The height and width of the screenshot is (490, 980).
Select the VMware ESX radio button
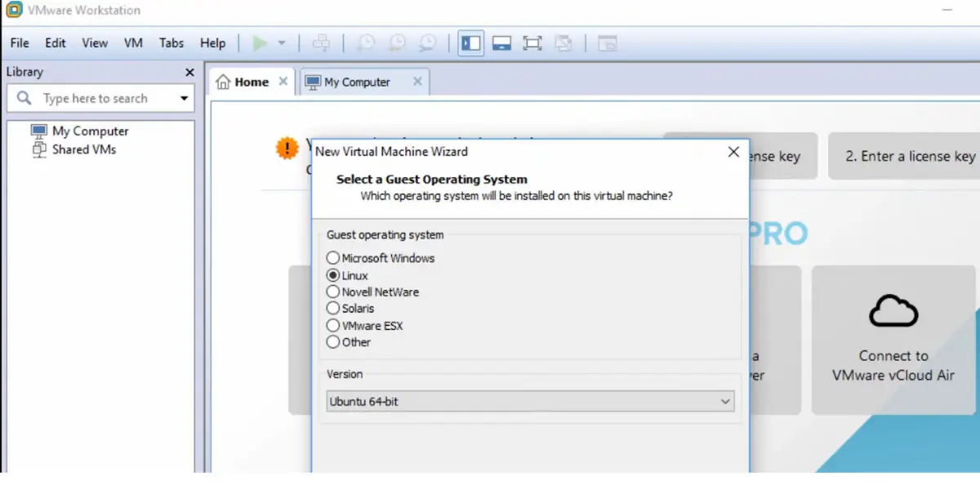pos(333,326)
